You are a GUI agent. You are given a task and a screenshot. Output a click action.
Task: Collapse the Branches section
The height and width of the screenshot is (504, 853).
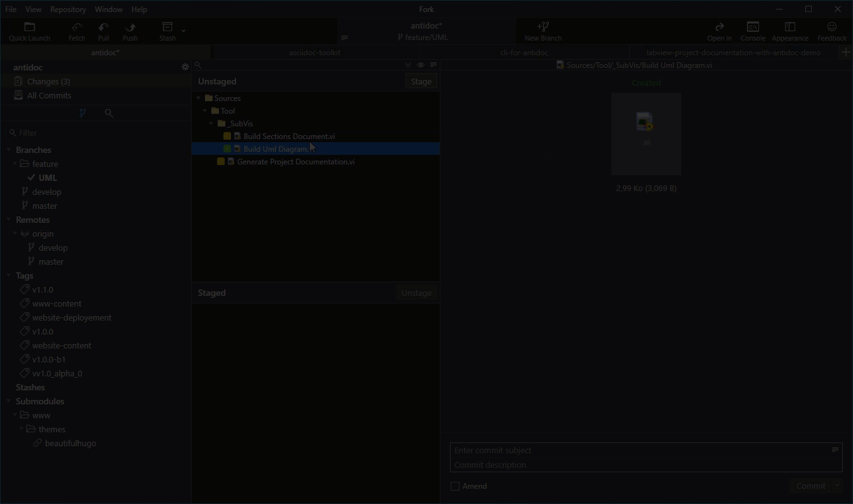[9, 150]
